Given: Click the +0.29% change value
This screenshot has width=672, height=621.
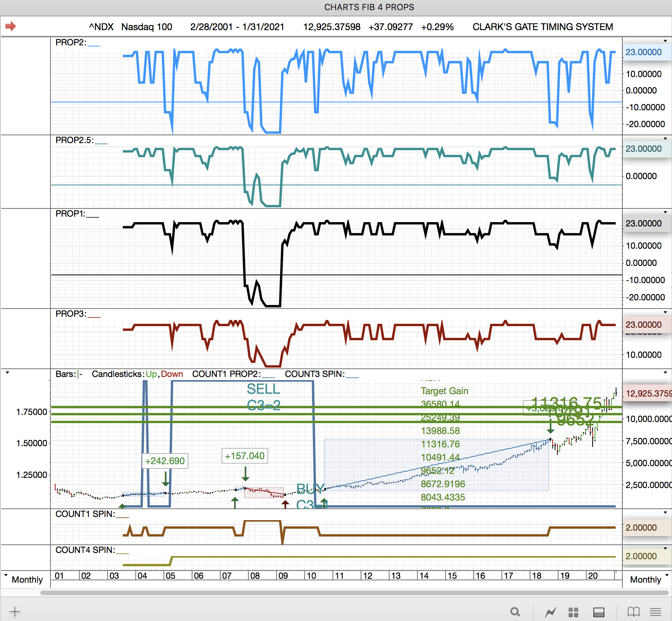Looking at the screenshot, I should click(437, 27).
